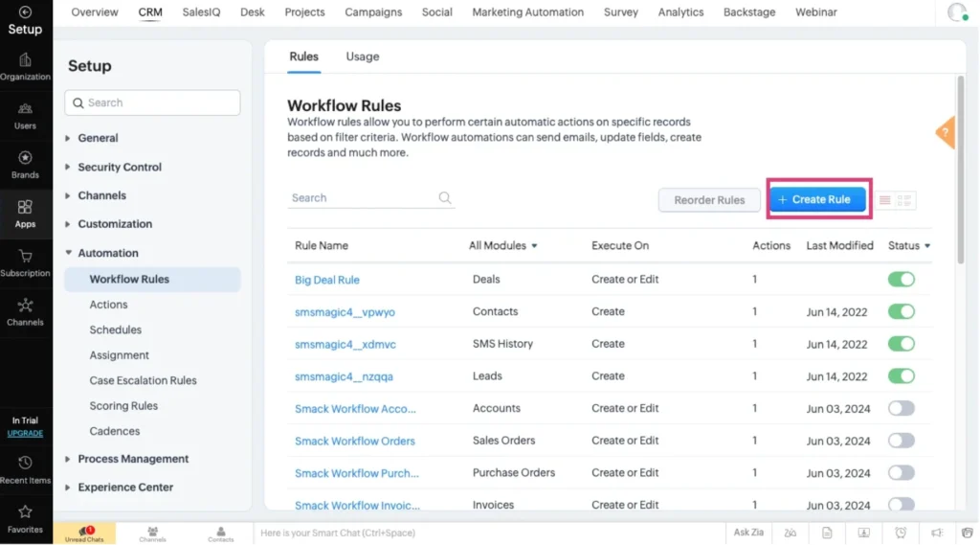Open Unread Chats in bottom bar
The width and height of the screenshot is (980, 545).
[x=84, y=534]
